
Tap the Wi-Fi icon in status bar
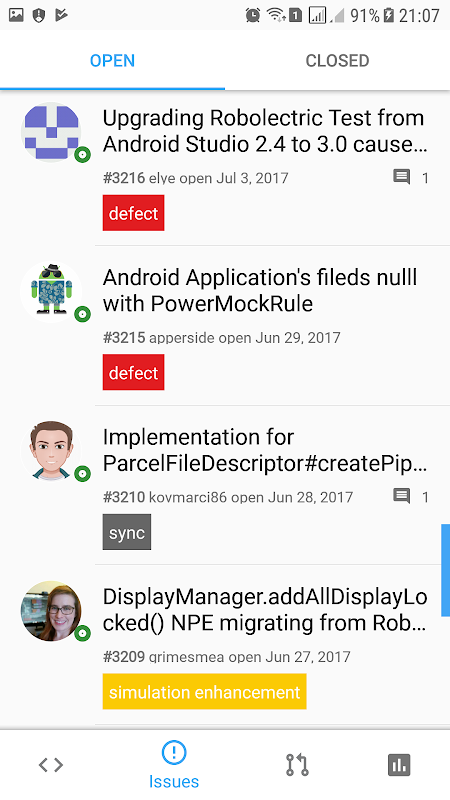pos(276,15)
